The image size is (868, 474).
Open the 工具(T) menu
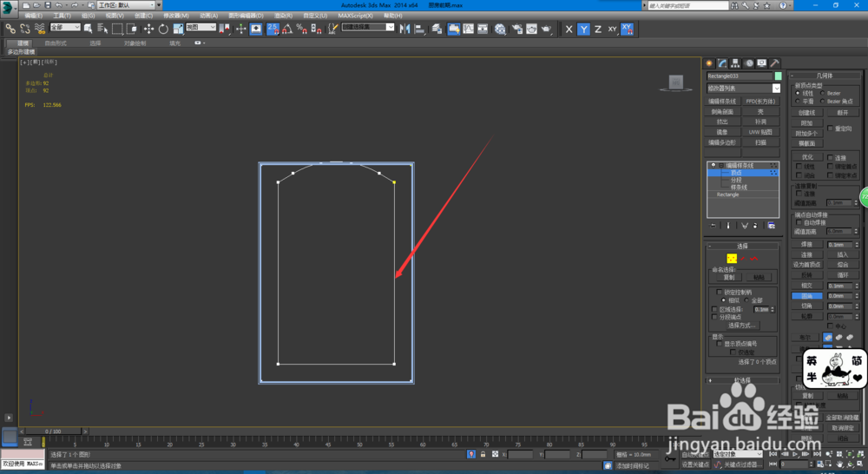62,16
